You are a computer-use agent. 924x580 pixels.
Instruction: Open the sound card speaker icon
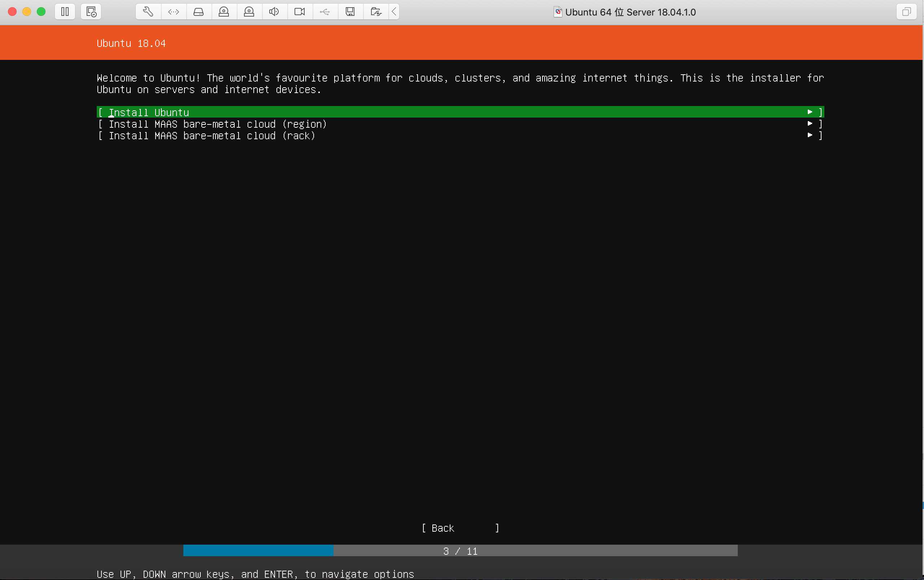coord(274,12)
